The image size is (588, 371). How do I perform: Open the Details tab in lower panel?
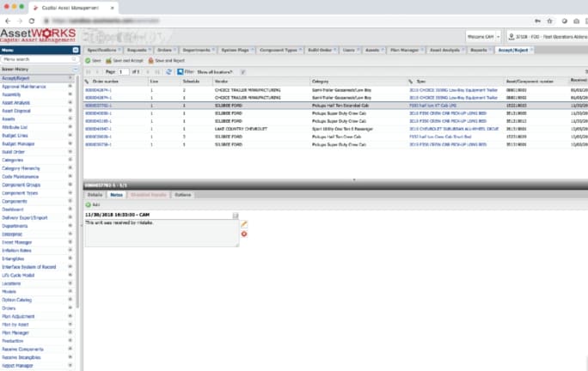coord(95,195)
